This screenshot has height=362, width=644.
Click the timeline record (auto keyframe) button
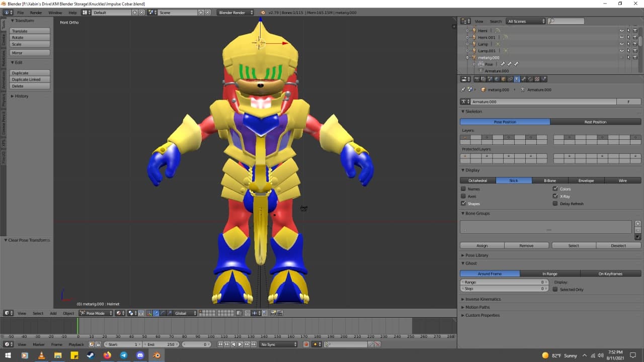click(306, 344)
